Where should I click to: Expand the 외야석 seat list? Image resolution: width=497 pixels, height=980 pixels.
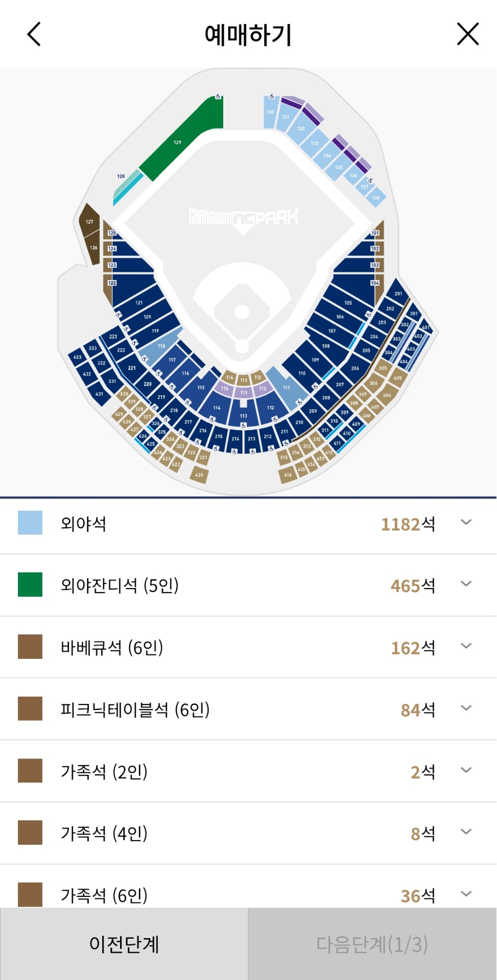[466, 522]
